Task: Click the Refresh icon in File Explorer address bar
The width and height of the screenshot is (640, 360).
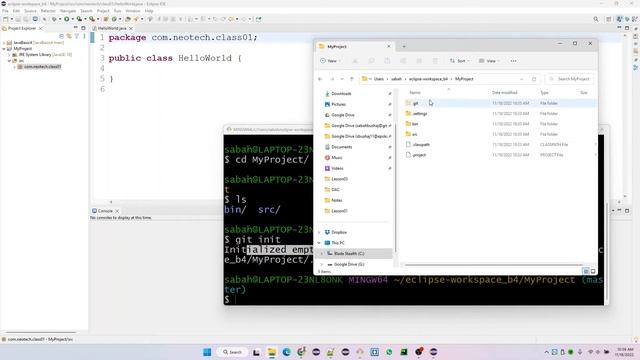Action: pos(534,79)
